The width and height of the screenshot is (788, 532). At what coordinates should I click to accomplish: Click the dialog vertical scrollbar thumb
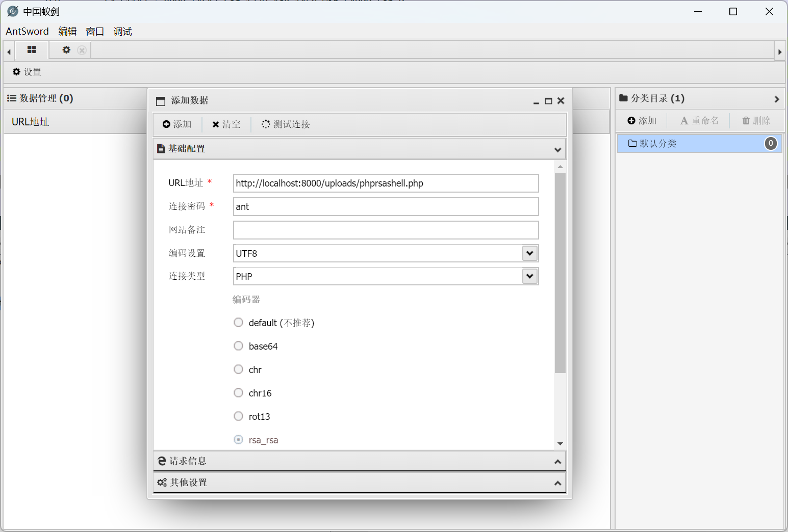point(560,273)
